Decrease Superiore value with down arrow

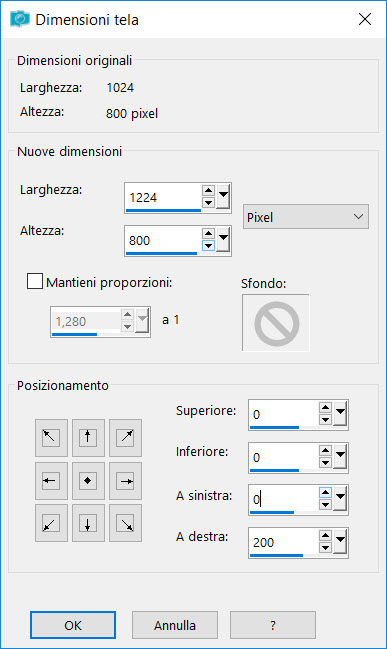pyautogui.click(x=325, y=420)
